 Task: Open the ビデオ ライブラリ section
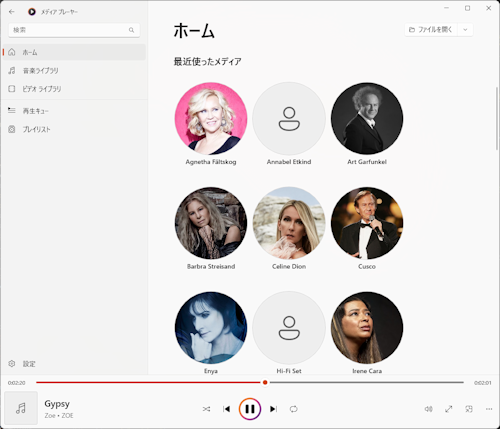pyautogui.click(x=74, y=89)
